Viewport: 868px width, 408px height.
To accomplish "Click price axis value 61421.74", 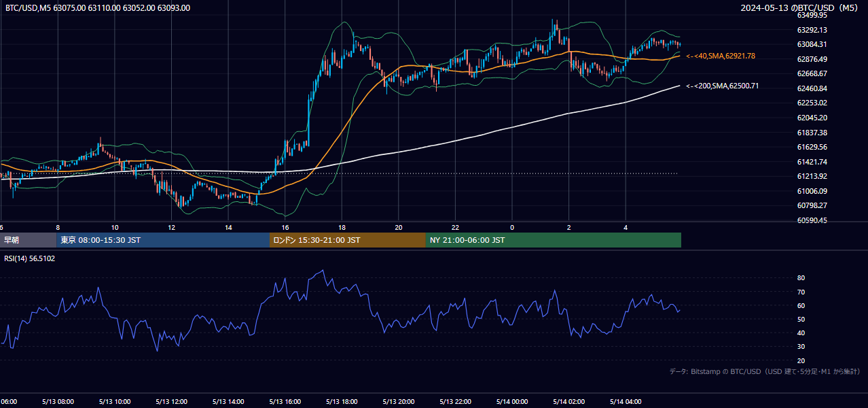I will click(813, 162).
